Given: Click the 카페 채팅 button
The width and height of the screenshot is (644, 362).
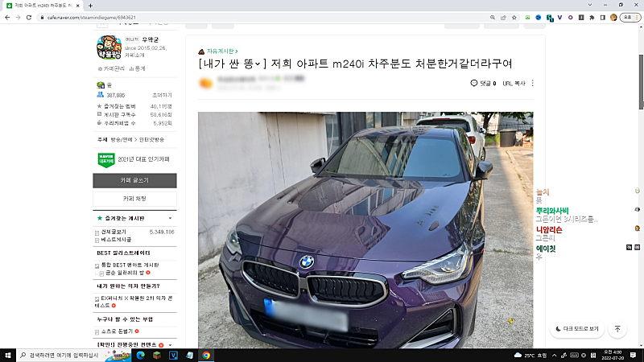Looking at the screenshot, I should pyautogui.click(x=134, y=198).
